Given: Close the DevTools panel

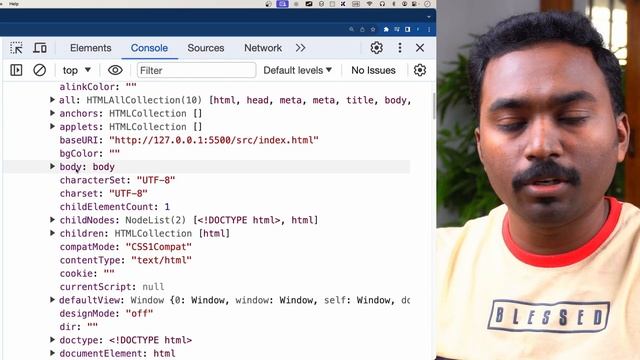Looking at the screenshot, I should (420, 48).
